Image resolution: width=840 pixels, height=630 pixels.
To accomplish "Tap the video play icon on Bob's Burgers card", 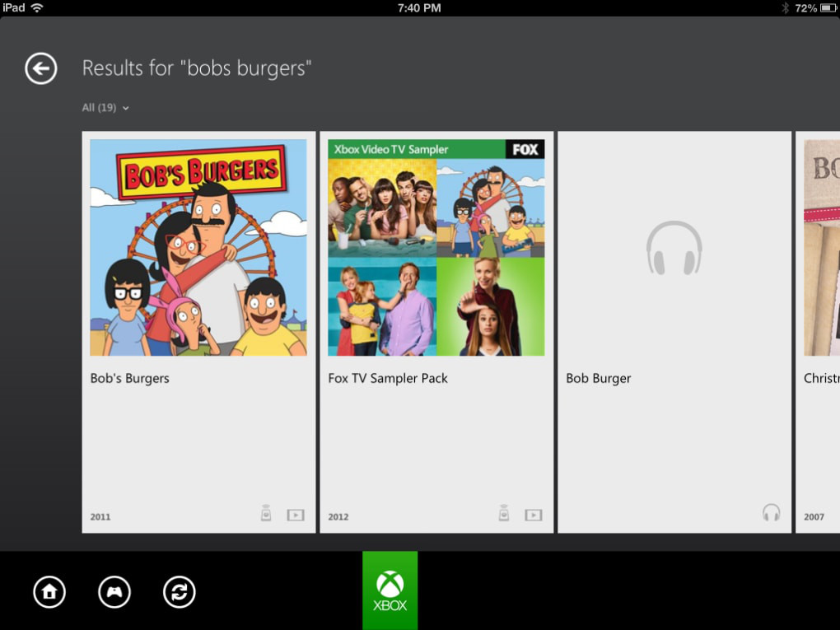I will (x=296, y=516).
